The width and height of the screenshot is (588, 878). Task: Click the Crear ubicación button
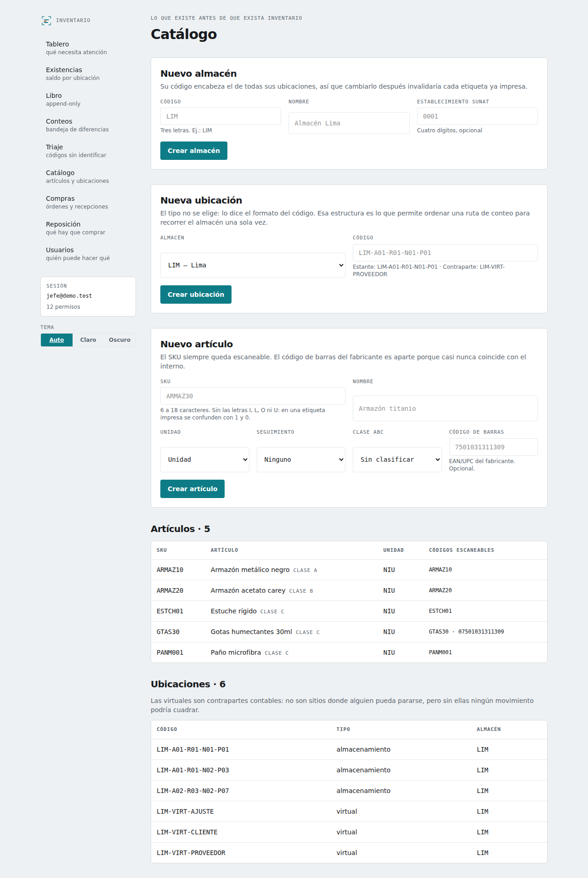[x=196, y=295]
